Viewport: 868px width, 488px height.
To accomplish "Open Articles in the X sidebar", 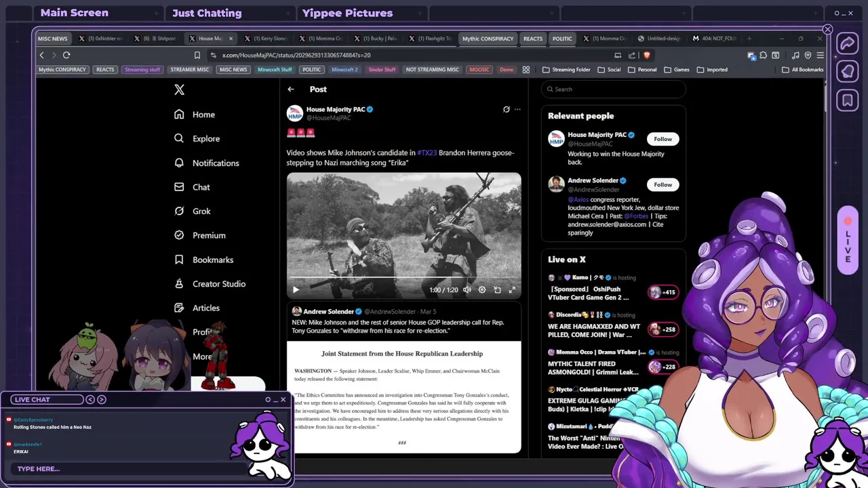I will tap(197, 308).
